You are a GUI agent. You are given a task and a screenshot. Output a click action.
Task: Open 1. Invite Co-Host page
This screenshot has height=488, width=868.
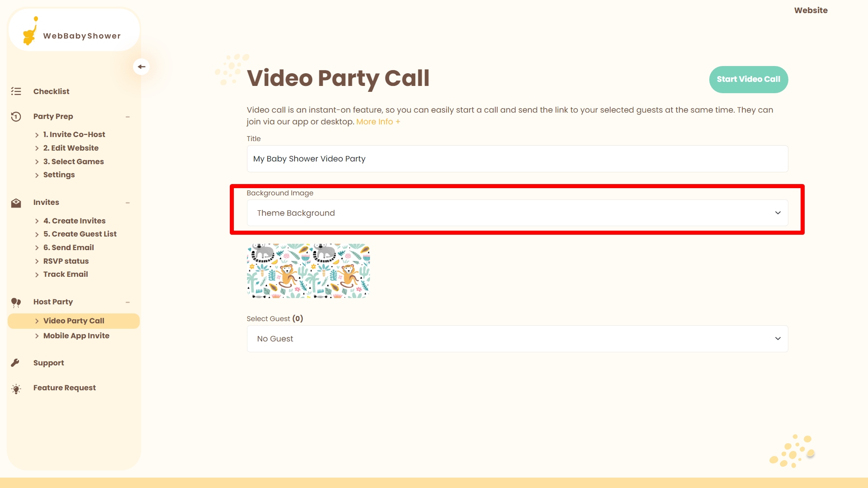(x=74, y=134)
